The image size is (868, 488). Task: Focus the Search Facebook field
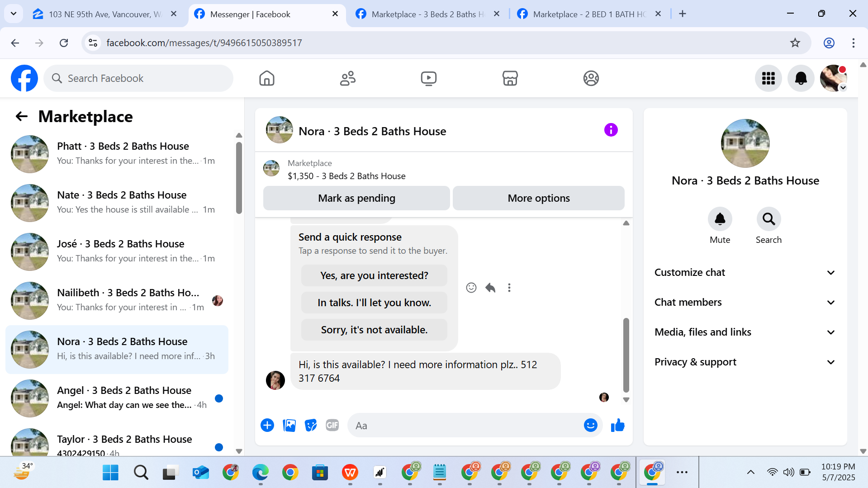[x=138, y=78]
